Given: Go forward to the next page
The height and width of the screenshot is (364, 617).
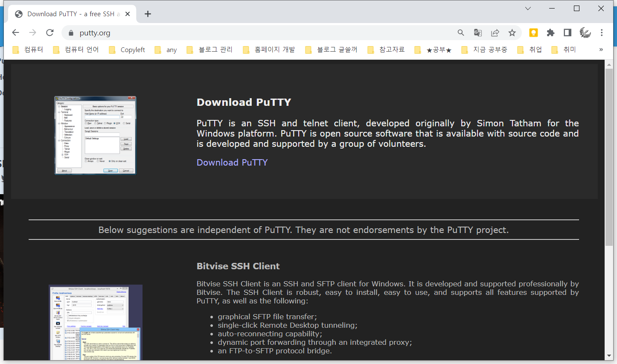Looking at the screenshot, I should tap(33, 33).
